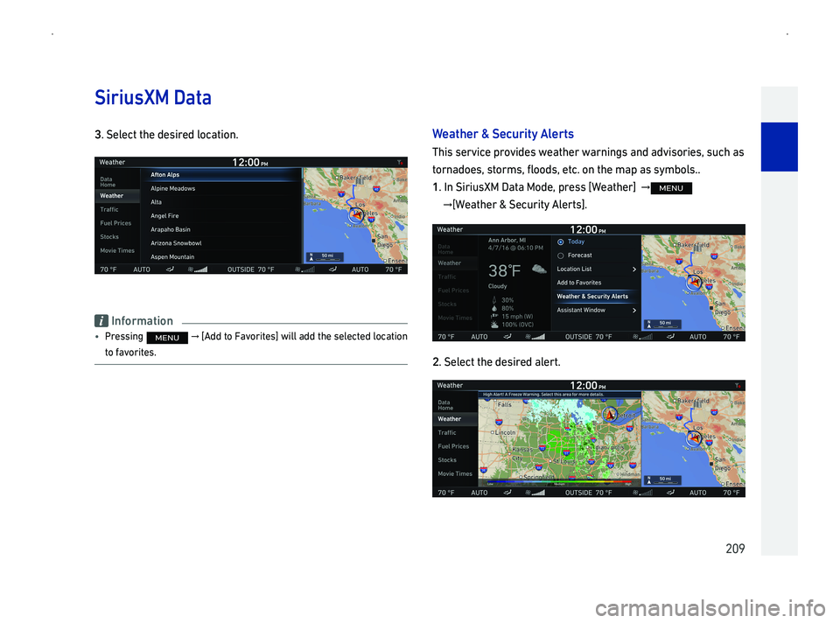
Task: Tap Lincoln city label on the radar map
Action: pyautogui.click(x=505, y=432)
